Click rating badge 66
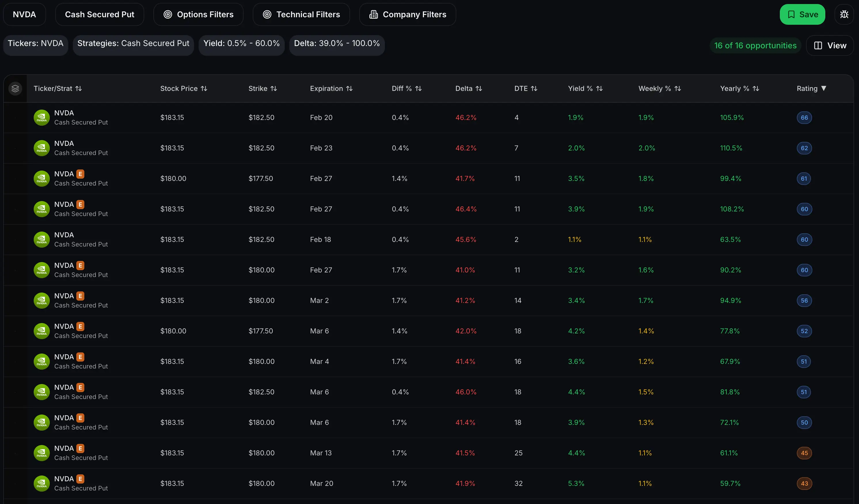This screenshot has width=859, height=504. click(x=805, y=117)
